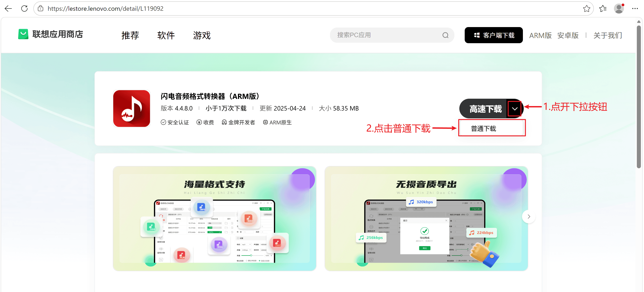Open the 软件 tab
The image size is (644, 292).
166,35
